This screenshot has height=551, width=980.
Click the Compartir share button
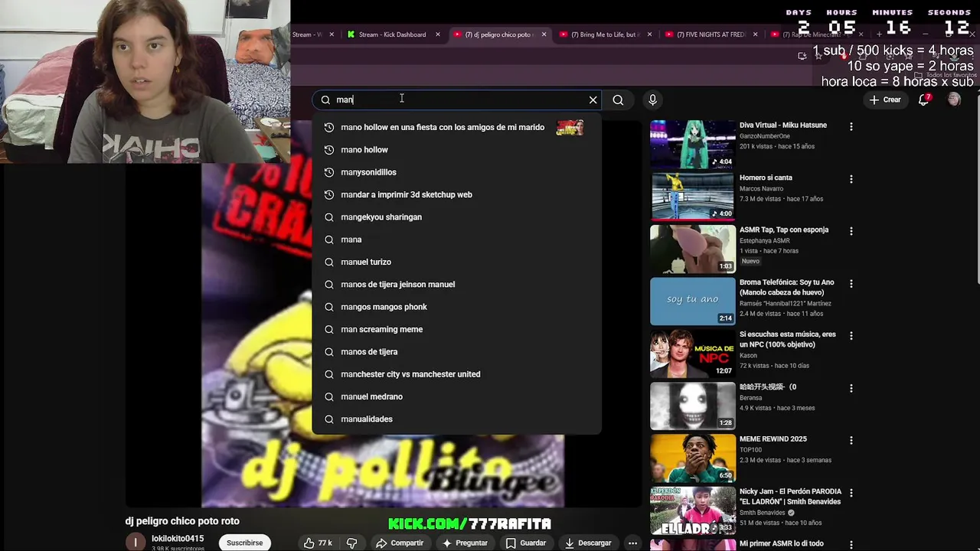[x=400, y=543]
